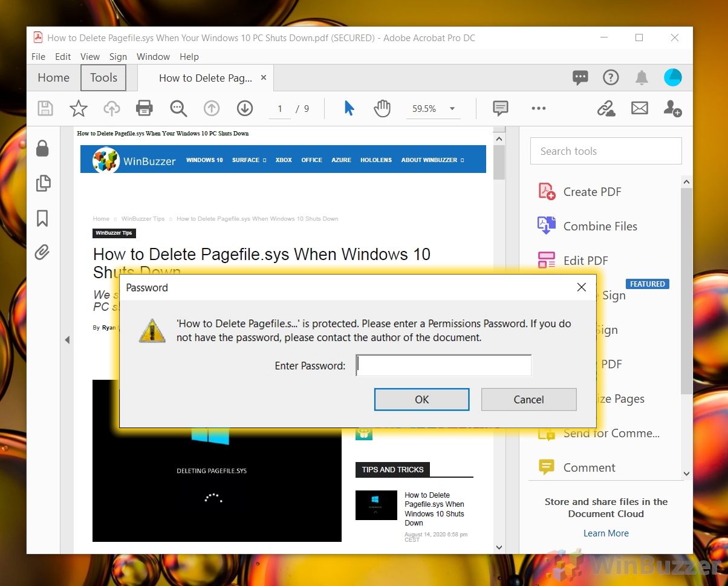This screenshot has height=586, width=728.
Task: Click the Send for Comme... tool
Action: pyautogui.click(x=599, y=433)
